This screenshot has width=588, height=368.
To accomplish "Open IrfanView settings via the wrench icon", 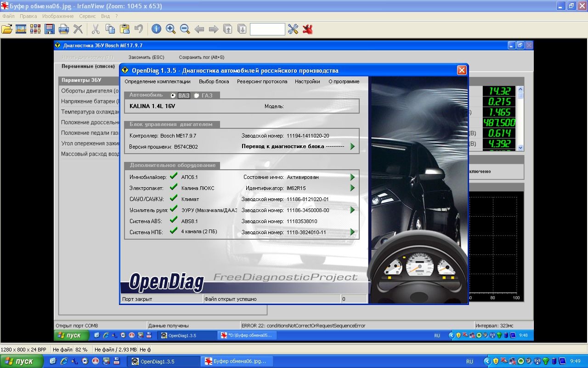I will tap(293, 29).
